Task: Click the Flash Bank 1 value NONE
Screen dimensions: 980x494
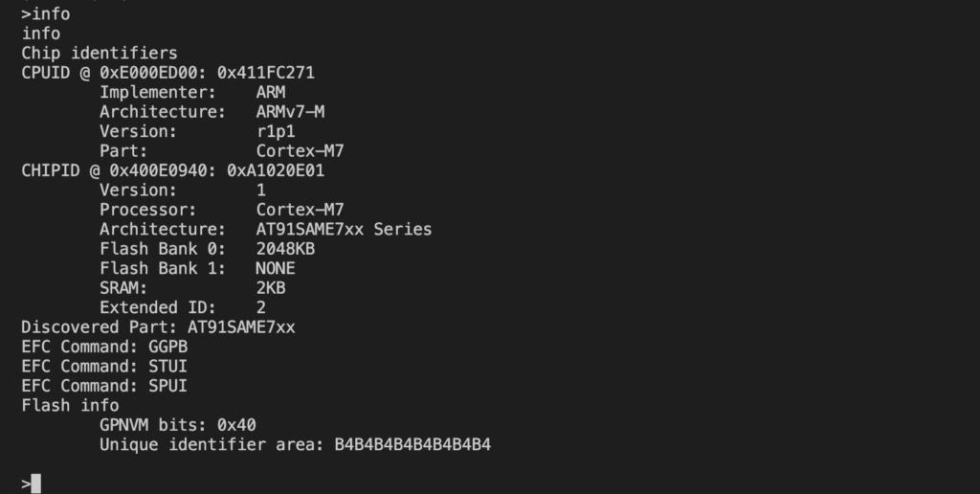Action: coord(276,268)
